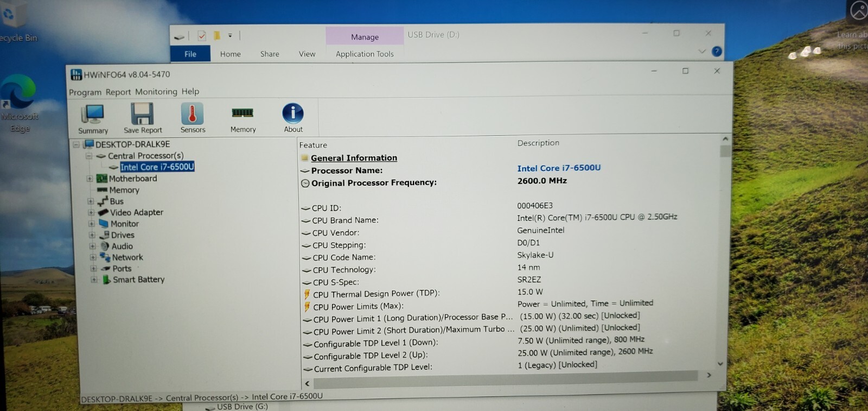The width and height of the screenshot is (868, 411).
Task: Click the details pane scroll-down arrow
Action: click(720, 364)
